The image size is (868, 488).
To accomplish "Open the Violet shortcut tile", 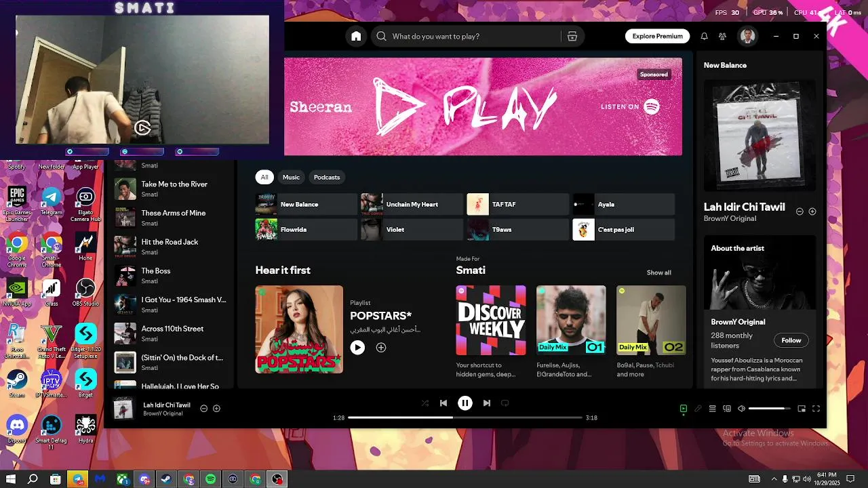I will point(412,229).
